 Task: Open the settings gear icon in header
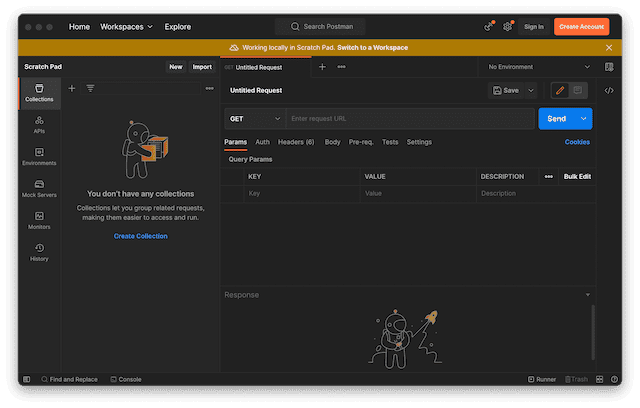coord(507,27)
